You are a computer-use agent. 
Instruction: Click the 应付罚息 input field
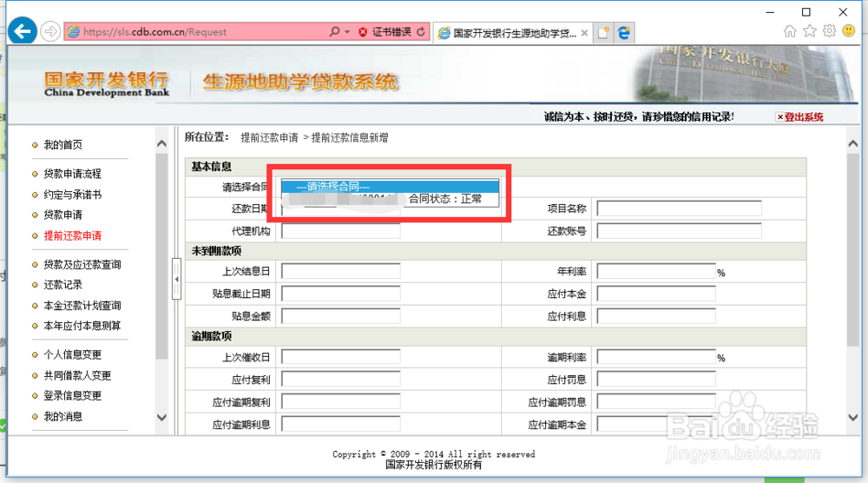656,380
